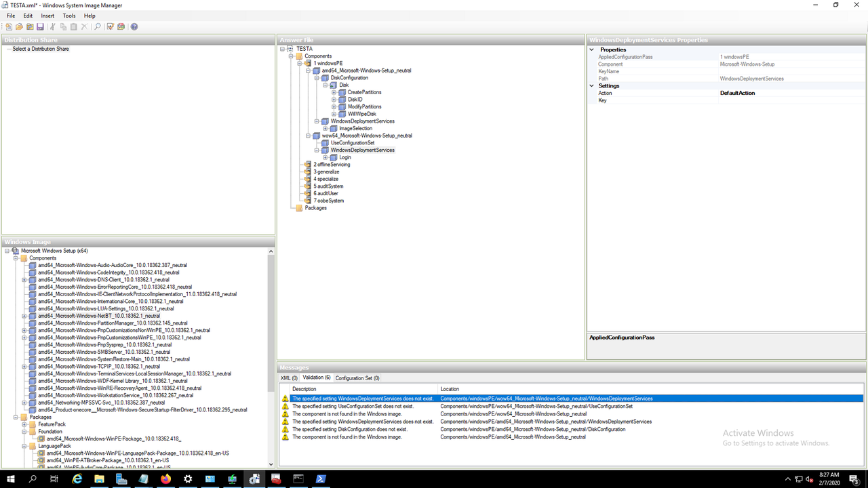Collapse the Properties section in WindowsDeploymentServices Properties

tap(591, 49)
